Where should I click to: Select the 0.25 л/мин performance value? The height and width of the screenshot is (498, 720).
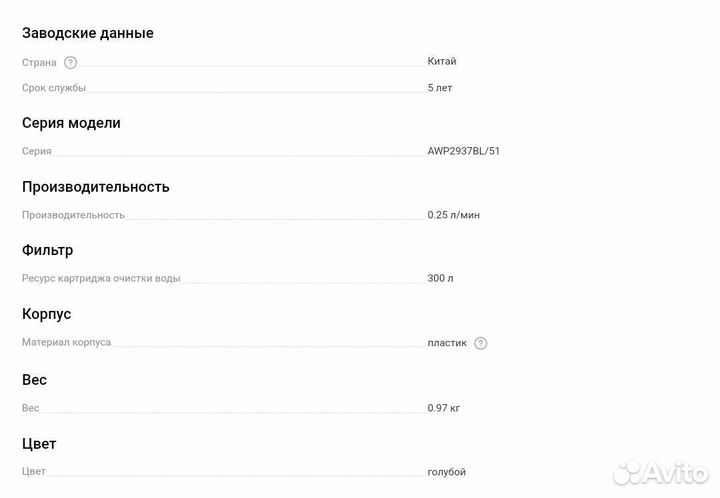tap(455, 215)
